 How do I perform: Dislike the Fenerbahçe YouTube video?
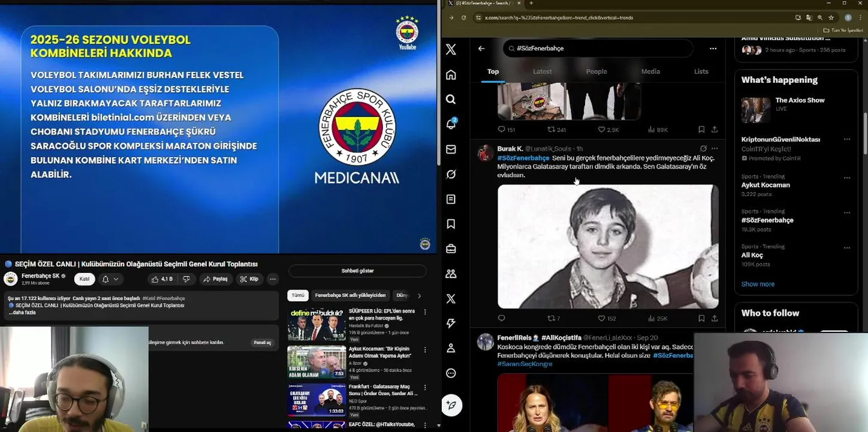point(186,279)
